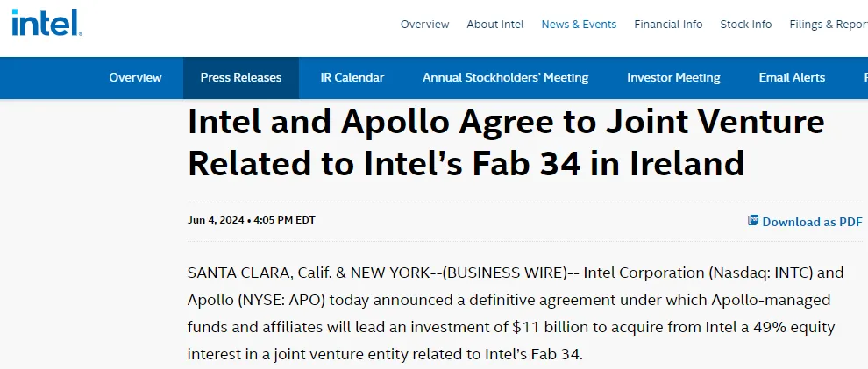
Task: Open the Annual Stockholders' Meeting tab
Action: click(505, 78)
